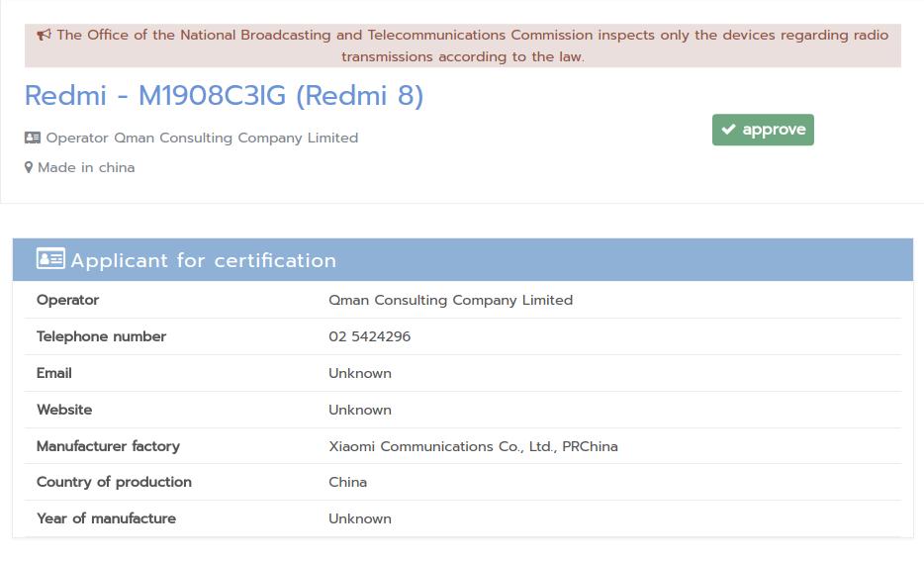
Task: Click the Manufacturer factory label
Action: 108,446
